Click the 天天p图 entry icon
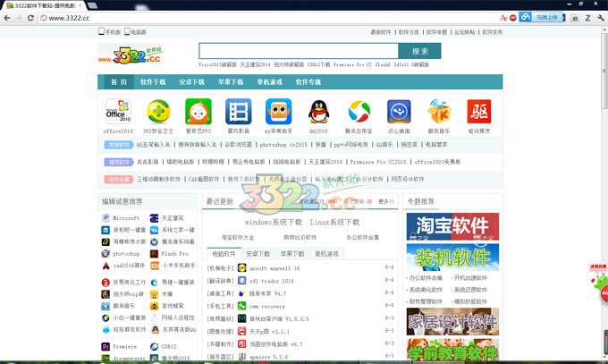 [x=242, y=332]
